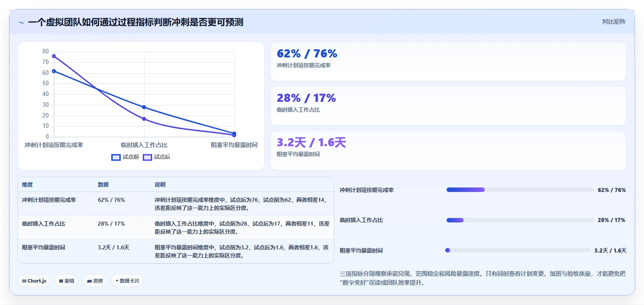Click the 对比矩阵 label in header
This screenshot has width=644, height=305.
pos(613,22)
